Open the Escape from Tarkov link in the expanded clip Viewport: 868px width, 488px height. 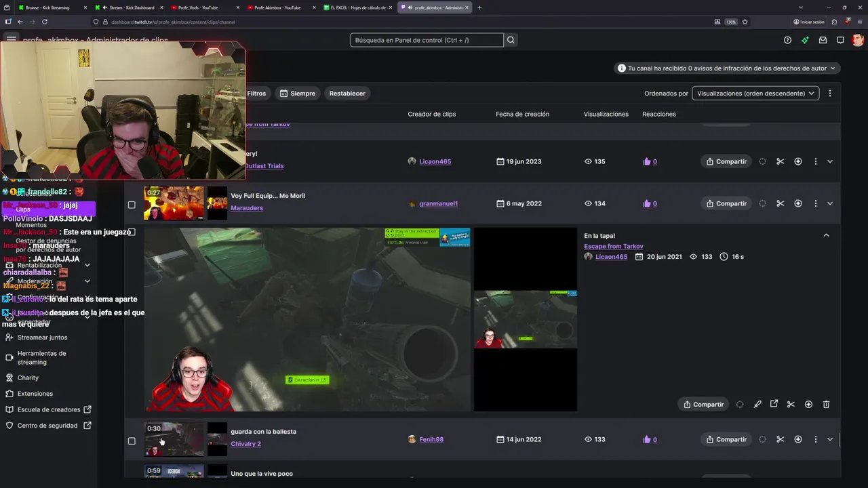point(614,246)
